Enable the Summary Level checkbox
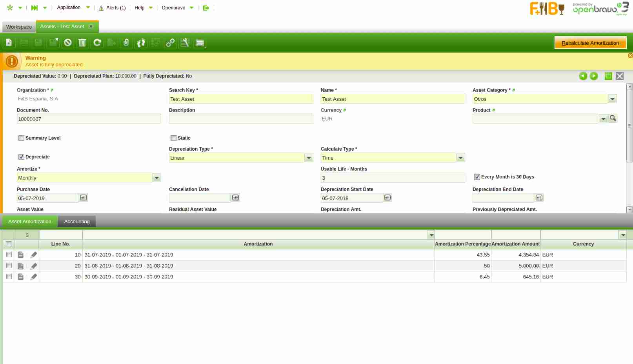Screen dimensions: 633x364 pyautogui.click(x=22, y=138)
